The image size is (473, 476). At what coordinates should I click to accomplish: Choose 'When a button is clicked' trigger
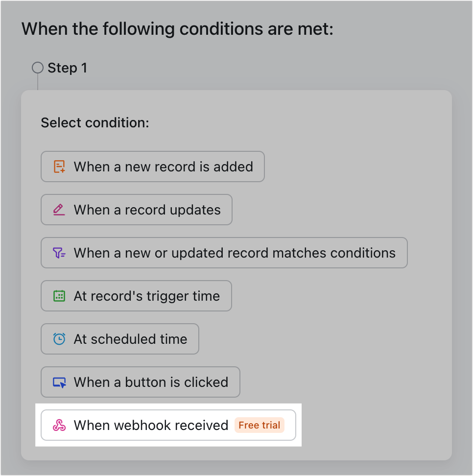[x=140, y=382]
